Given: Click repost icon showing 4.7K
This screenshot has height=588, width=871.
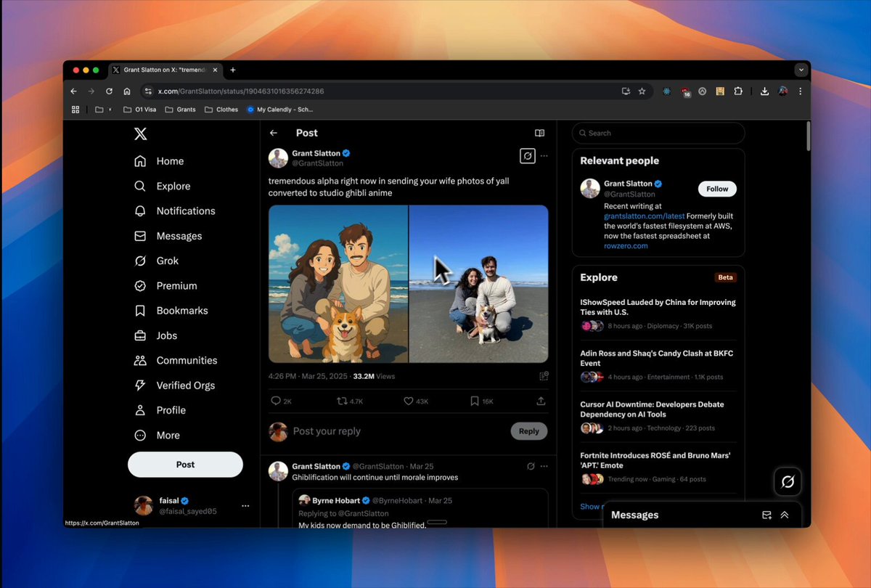Looking at the screenshot, I should [350, 401].
